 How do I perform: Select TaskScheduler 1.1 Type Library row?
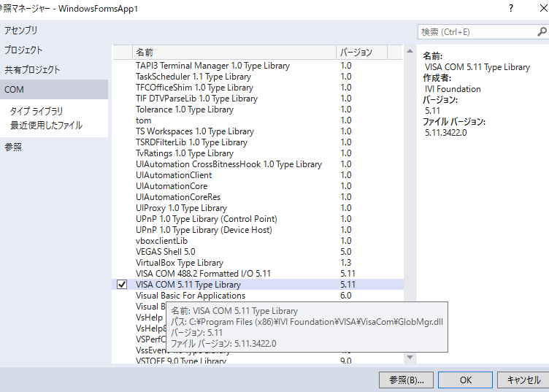(257, 77)
